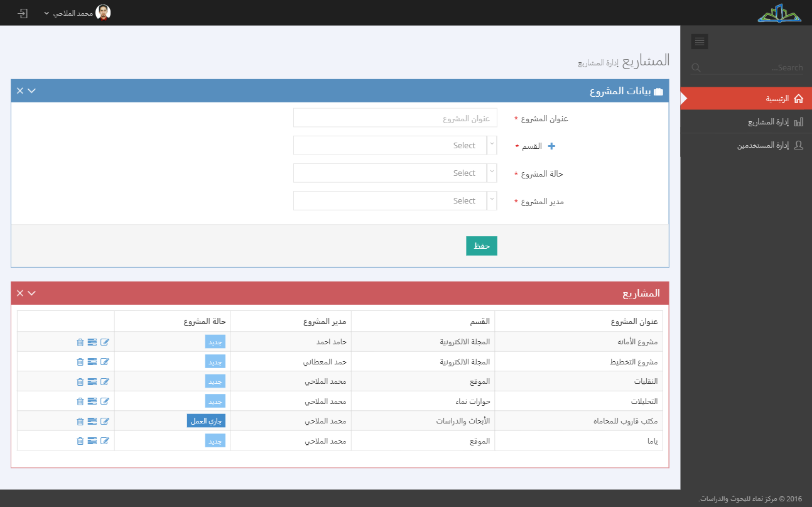812x507 pixels.
Task: Click the chart icon beside إدارة المشاريع
Action: pyautogui.click(x=799, y=122)
